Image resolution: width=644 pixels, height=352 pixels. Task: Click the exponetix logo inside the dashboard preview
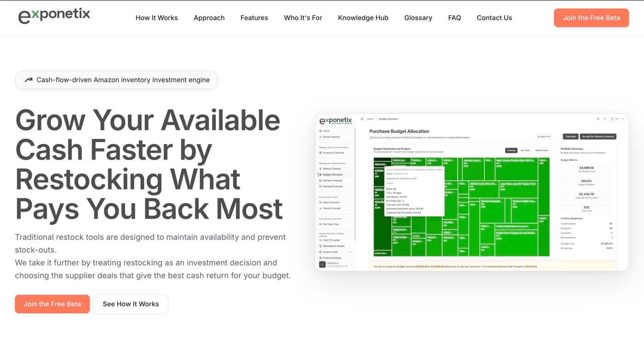coord(335,121)
